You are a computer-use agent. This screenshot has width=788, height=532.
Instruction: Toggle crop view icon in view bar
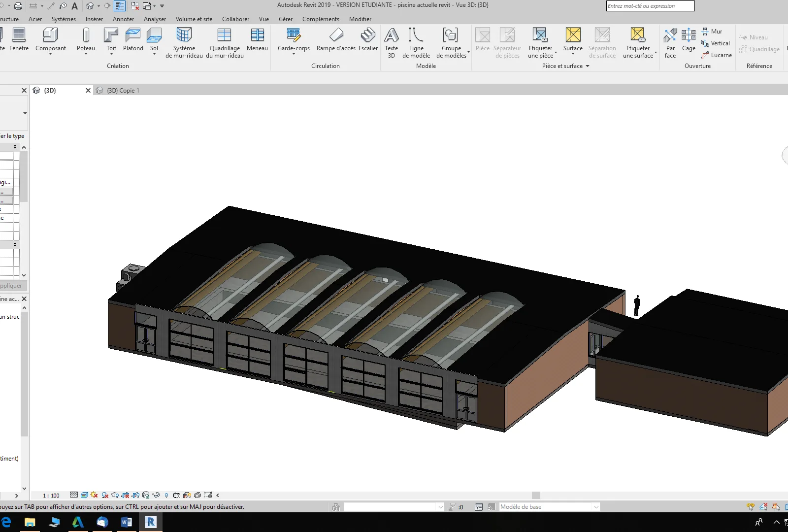click(126, 495)
